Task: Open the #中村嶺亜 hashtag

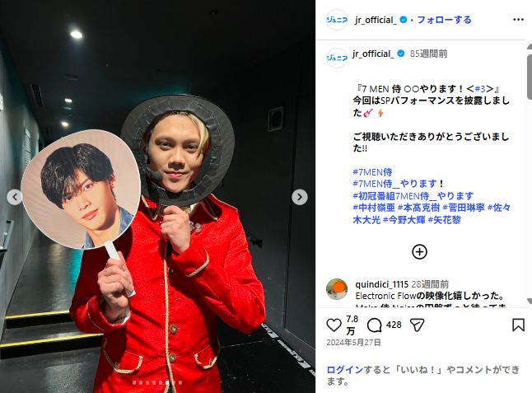Action: [x=374, y=208]
